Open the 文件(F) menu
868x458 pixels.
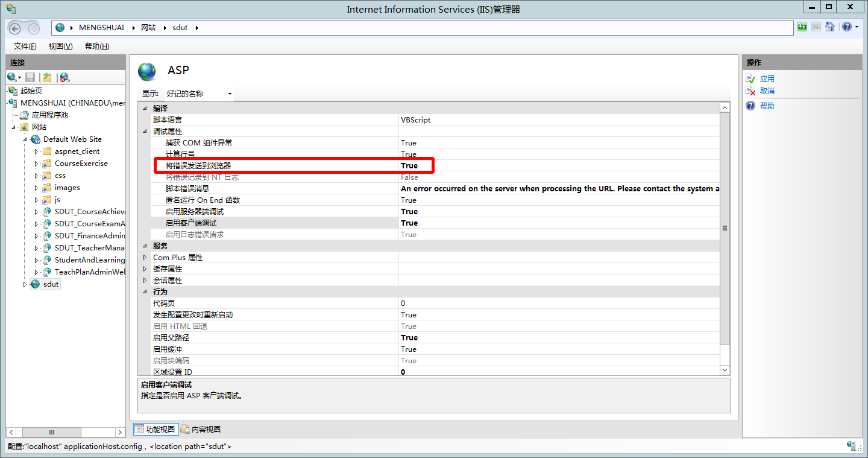pos(25,46)
